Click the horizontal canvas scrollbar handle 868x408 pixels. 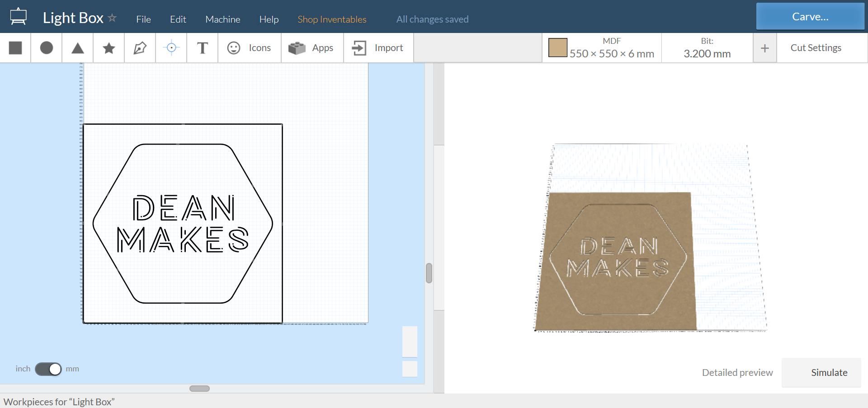point(199,389)
